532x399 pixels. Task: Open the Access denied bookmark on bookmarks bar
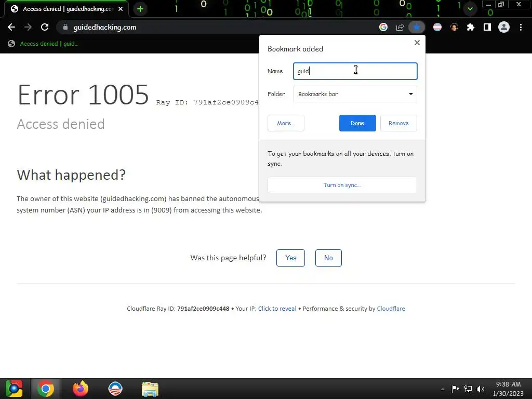pos(43,44)
